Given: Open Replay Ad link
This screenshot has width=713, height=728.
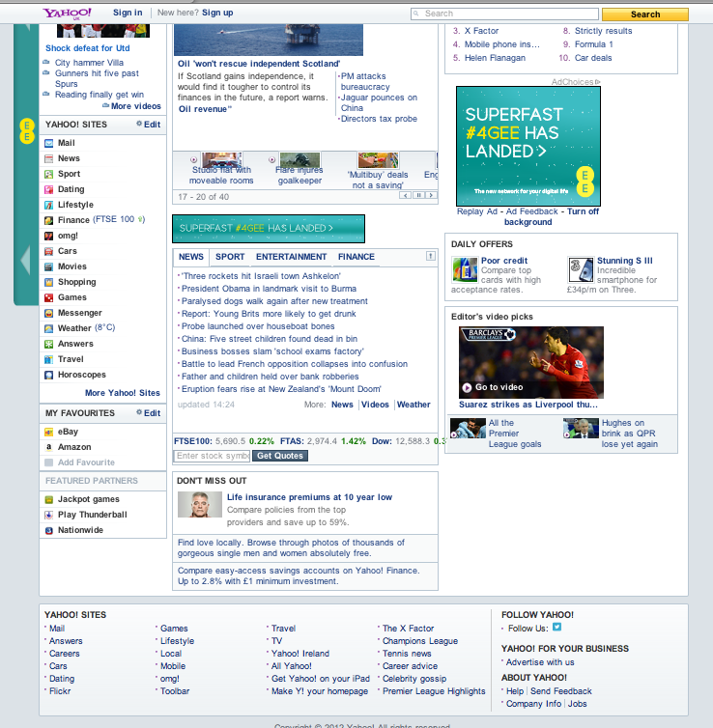Looking at the screenshot, I should (x=477, y=211).
